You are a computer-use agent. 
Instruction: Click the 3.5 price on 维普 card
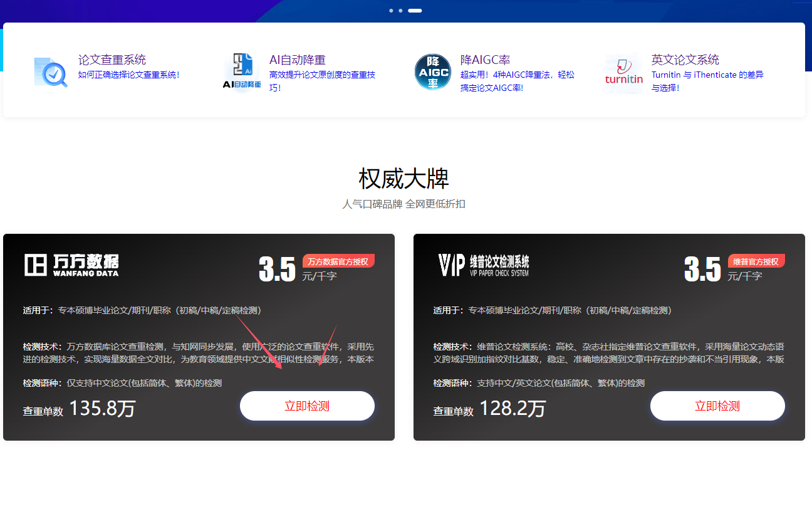point(702,270)
